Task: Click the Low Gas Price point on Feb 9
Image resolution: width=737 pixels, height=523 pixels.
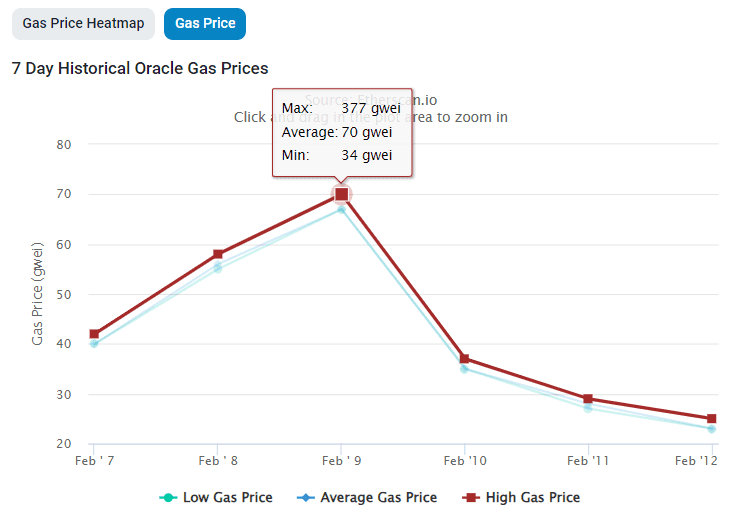Action: (341, 209)
